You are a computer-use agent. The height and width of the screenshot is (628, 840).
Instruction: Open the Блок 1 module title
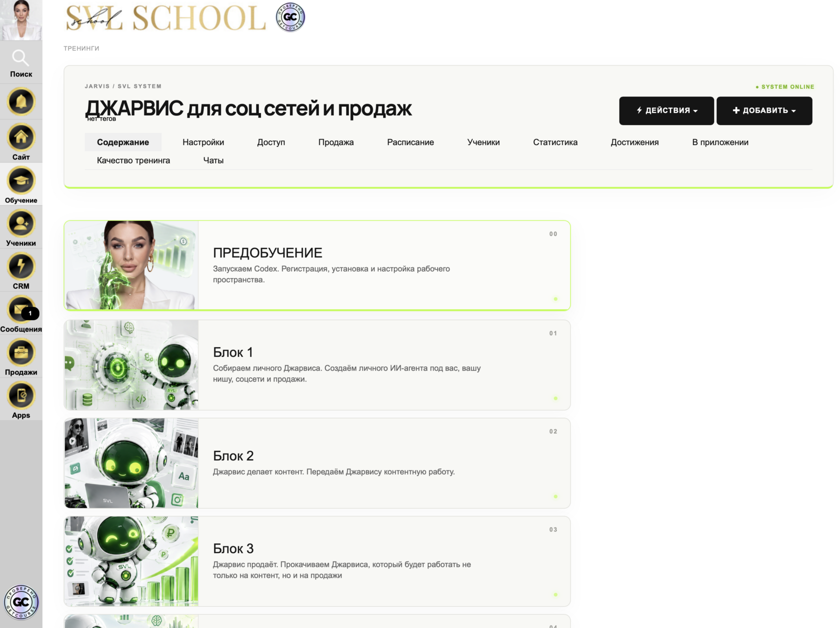[233, 352]
